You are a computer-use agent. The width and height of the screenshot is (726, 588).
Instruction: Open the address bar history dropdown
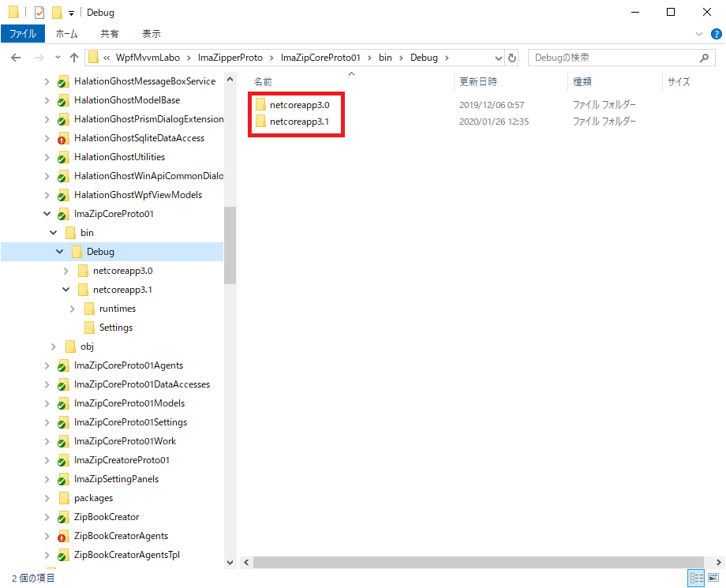click(x=498, y=58)
